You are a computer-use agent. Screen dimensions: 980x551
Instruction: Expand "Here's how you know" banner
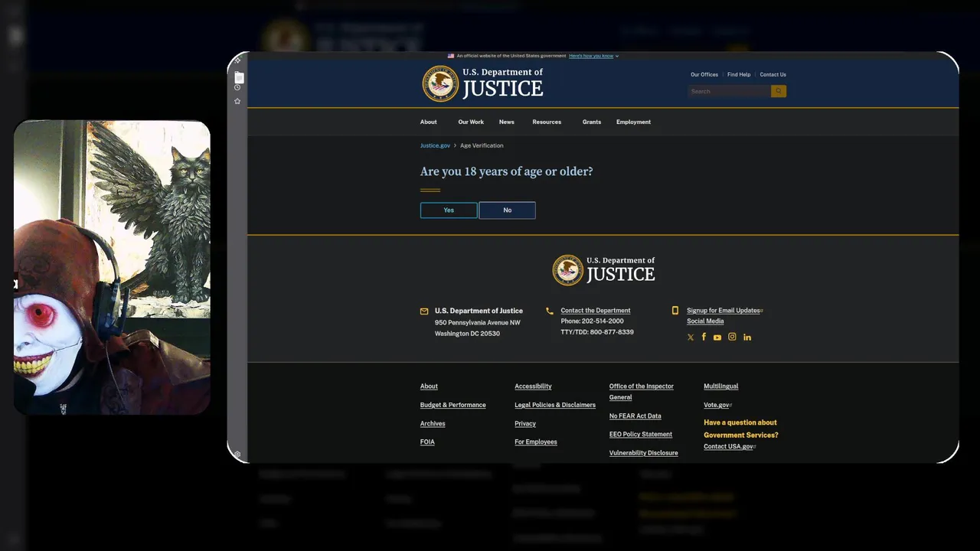click(x=593, y=56)
